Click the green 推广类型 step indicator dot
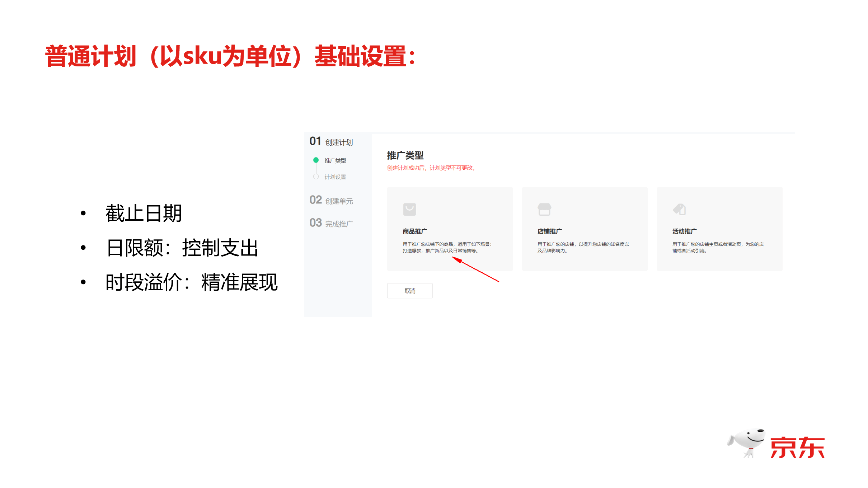Image resolution: width=868 pixels, height=488 pixels. [316, 160]
